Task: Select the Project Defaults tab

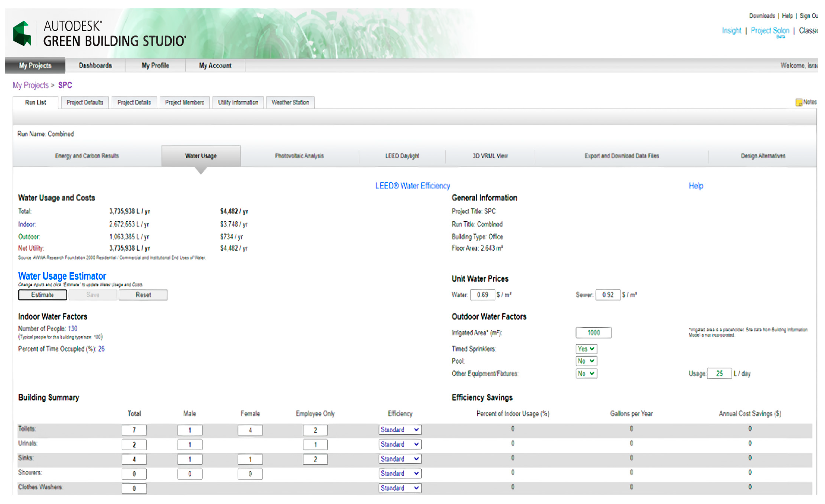Action: click(84, 102)
